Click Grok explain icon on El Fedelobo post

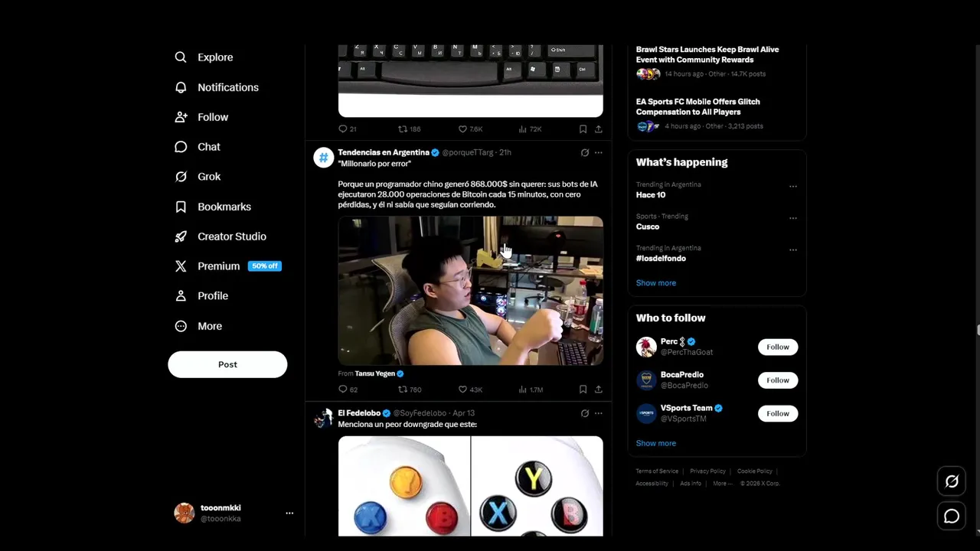click(x=585, y=413)
